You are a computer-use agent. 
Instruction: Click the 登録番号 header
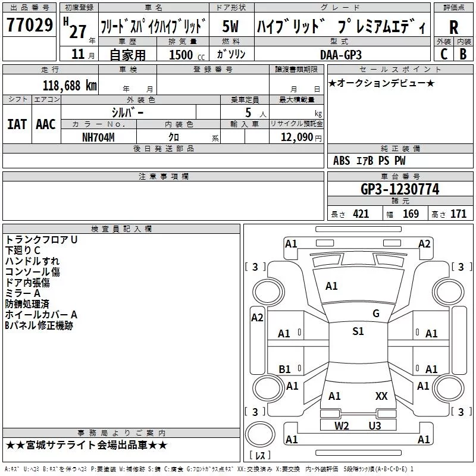coord(213,70)
